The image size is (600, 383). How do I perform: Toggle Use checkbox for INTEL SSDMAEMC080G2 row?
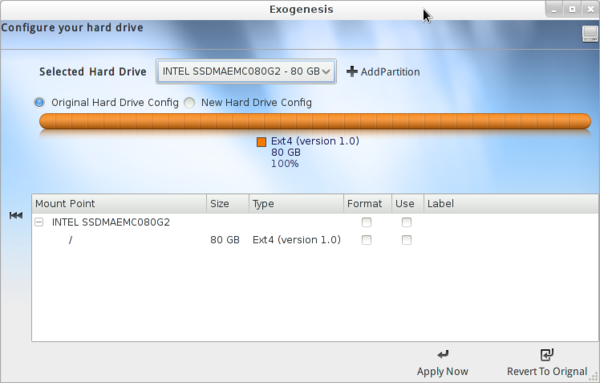[x=407, y=222]
